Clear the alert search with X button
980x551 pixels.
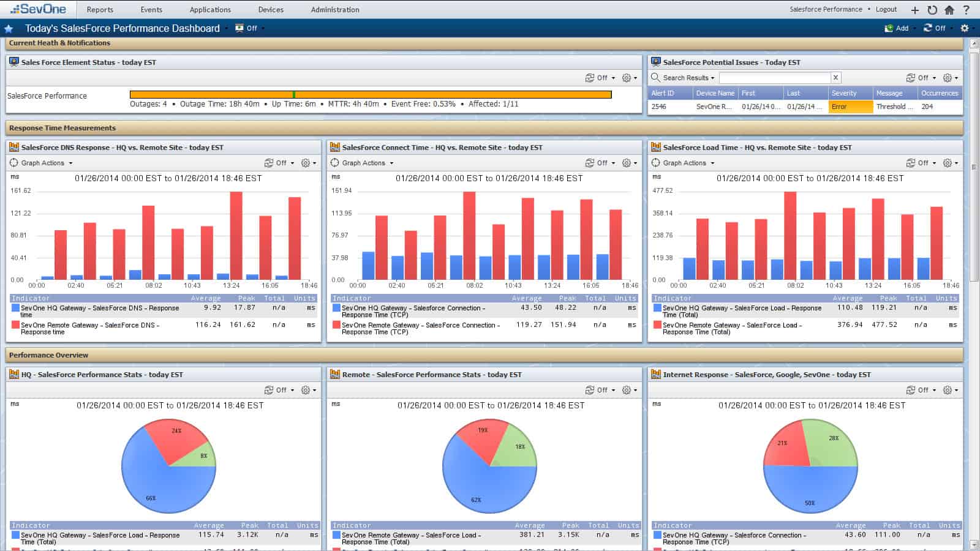[835, 78]
